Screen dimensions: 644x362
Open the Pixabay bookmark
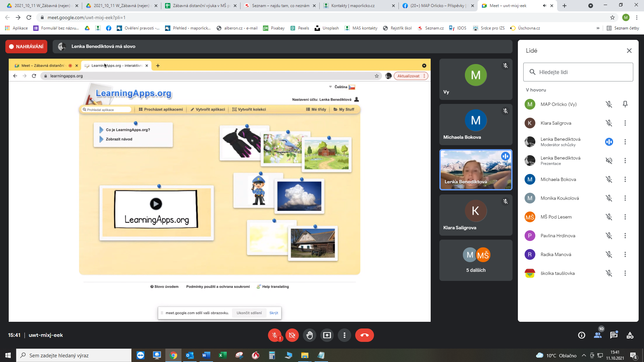(x=274, y=28)
